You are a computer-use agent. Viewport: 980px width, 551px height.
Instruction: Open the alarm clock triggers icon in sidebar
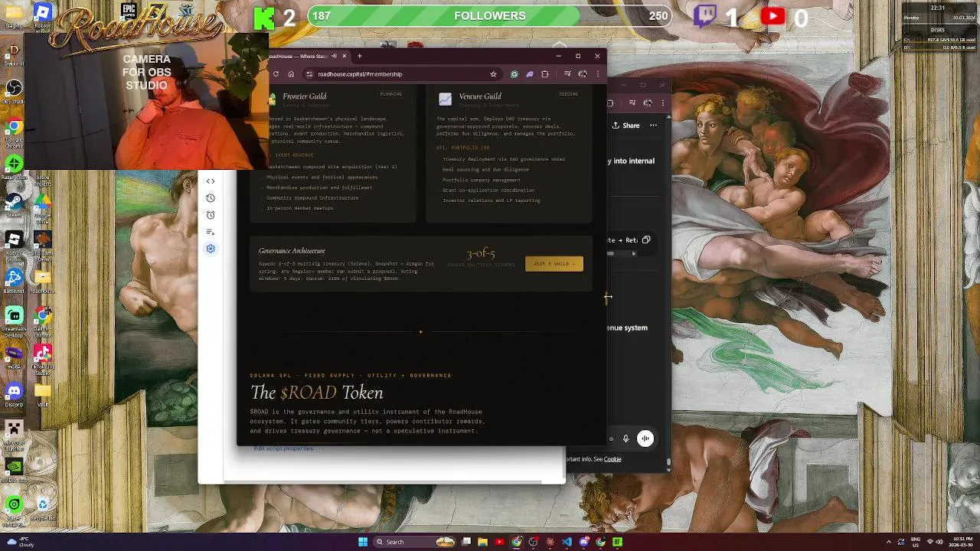pyautogui.click(x=211, y=215)
